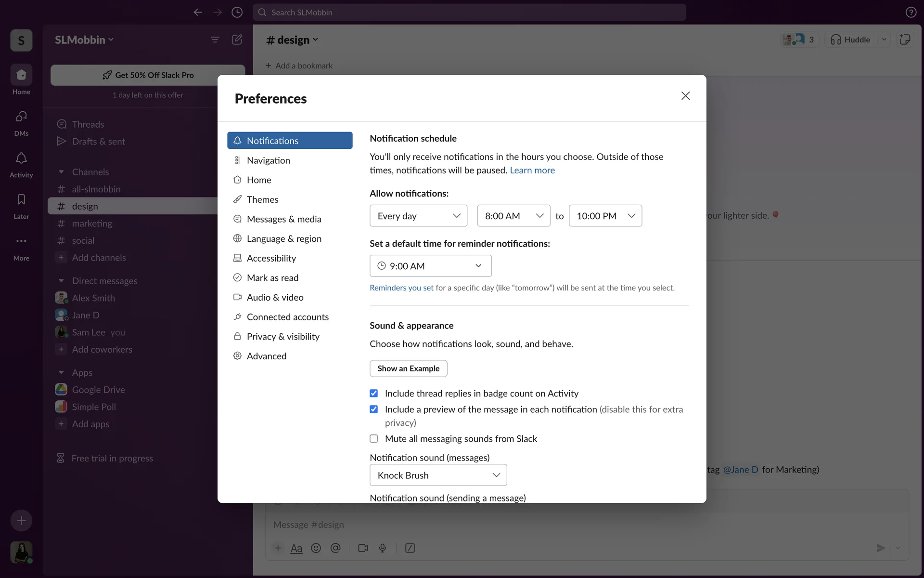Open the Learn more link
Image resolution: width=924 pixels, height=578 pixels.
[x=532, y=171]
